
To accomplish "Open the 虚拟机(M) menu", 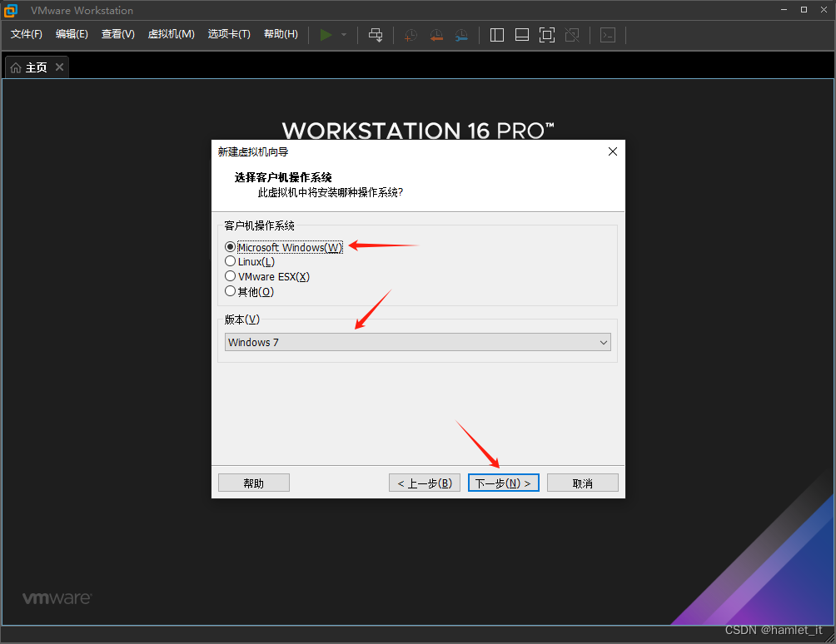I will coord(172,34).
